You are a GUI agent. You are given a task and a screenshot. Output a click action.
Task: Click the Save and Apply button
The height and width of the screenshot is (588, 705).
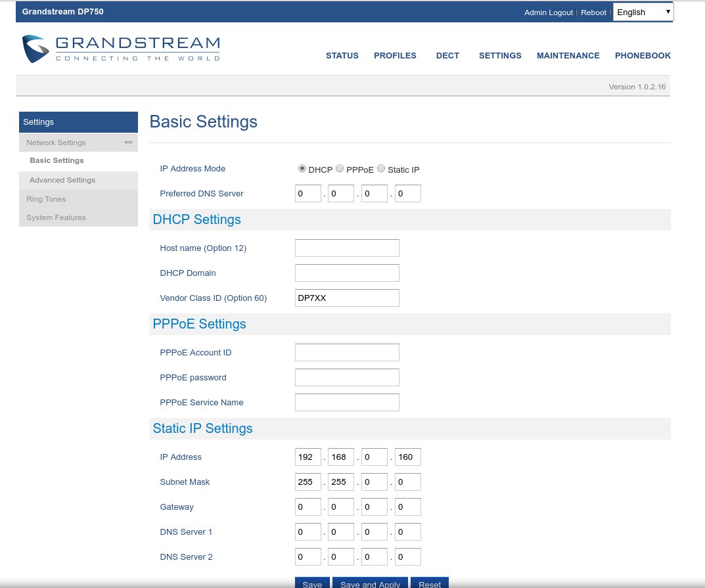(370, 583)
